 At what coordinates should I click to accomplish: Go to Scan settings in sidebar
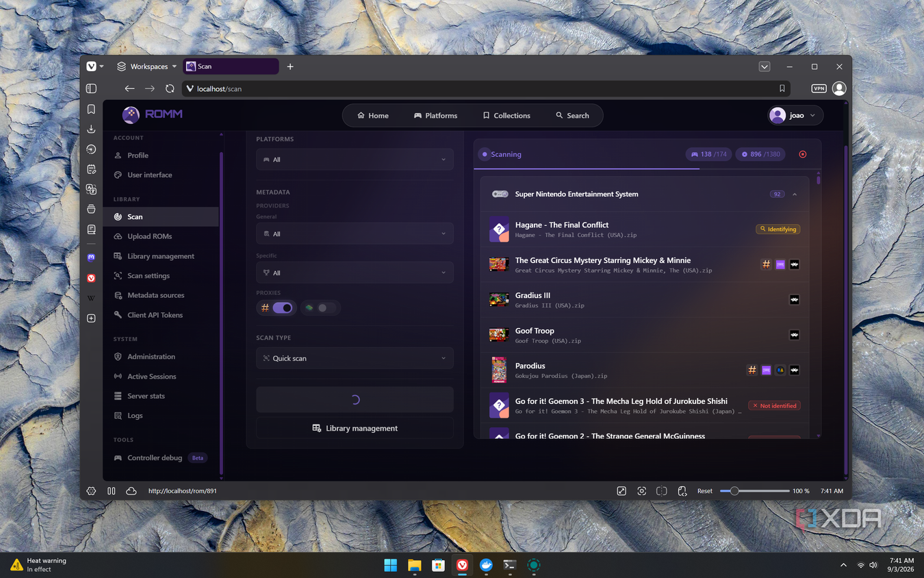click(x=149, y=275)
